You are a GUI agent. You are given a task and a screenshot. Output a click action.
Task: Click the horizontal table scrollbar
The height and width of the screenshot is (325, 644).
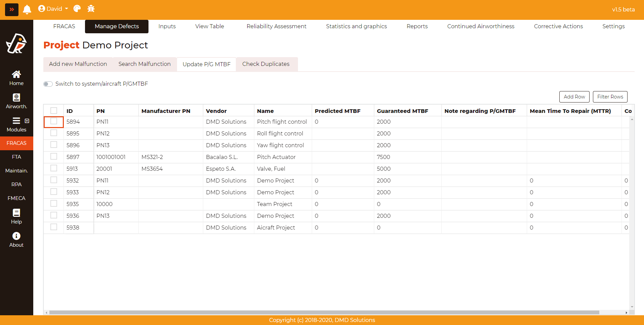(324, 313)
